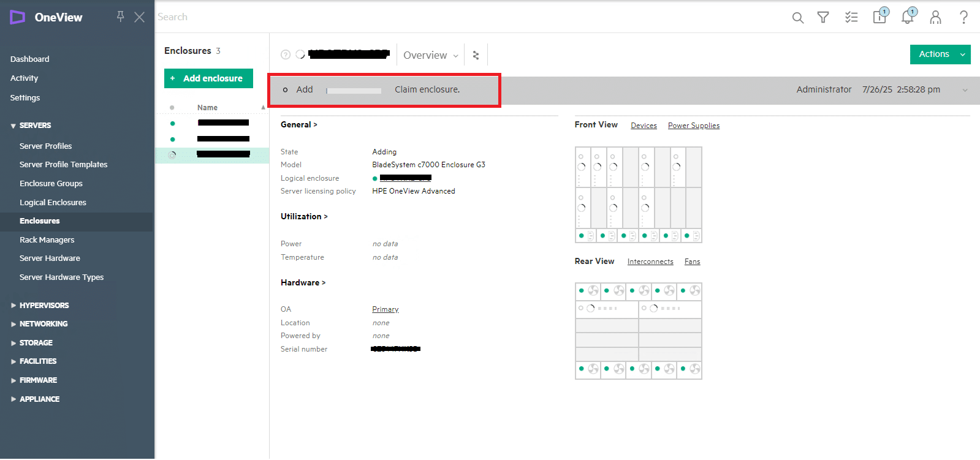The width and height of the screenshot is (980, 460).
Task: Click the OneView logo icon
Action: tap(18, 17)
